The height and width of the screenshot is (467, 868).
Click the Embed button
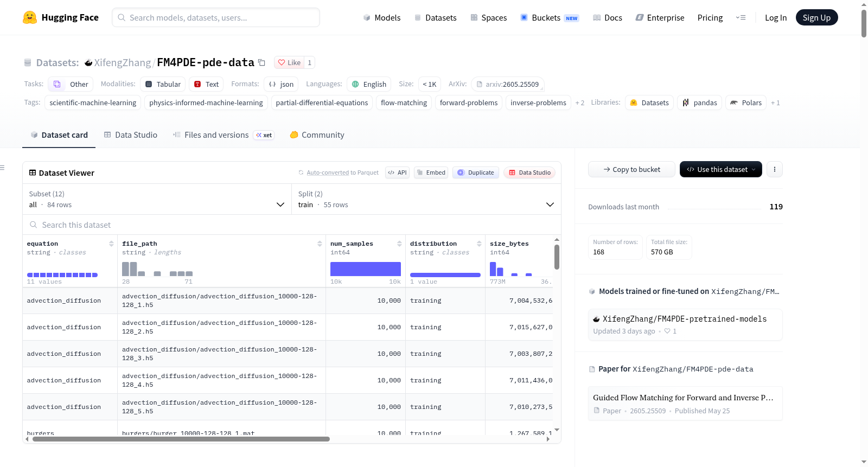coord(431,172)
